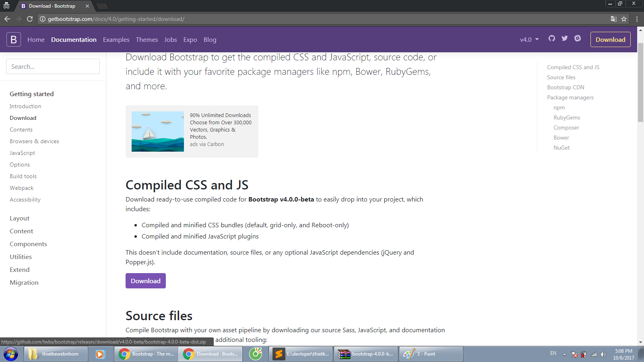The image size is (644, 362).
Task: Open the v4.0 version dropdown
Action: [529, 39]
